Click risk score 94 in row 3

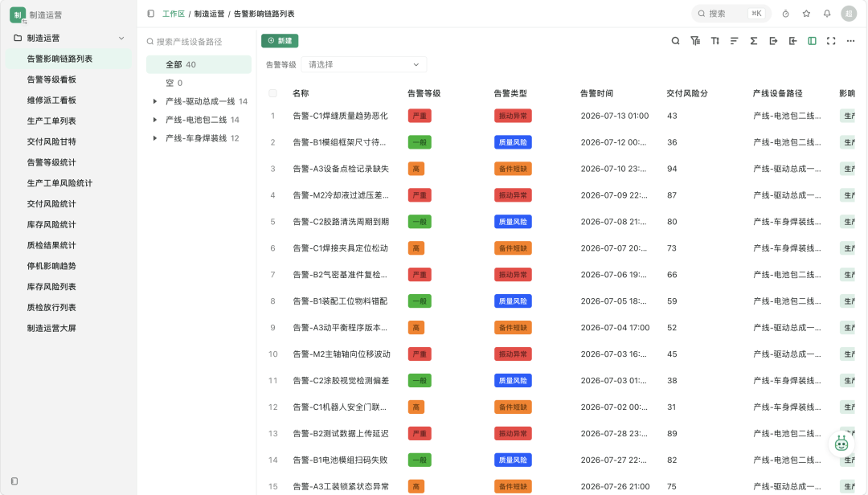pos(672,169)
